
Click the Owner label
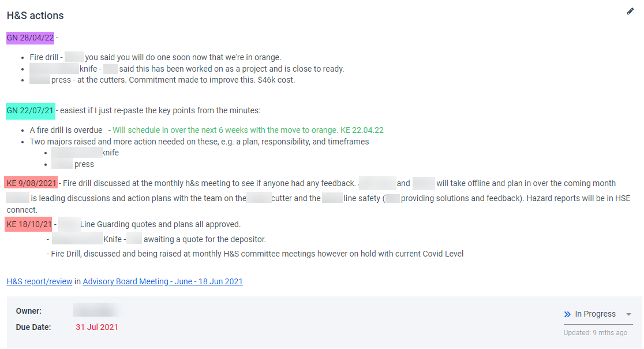(x=29, y=311)
